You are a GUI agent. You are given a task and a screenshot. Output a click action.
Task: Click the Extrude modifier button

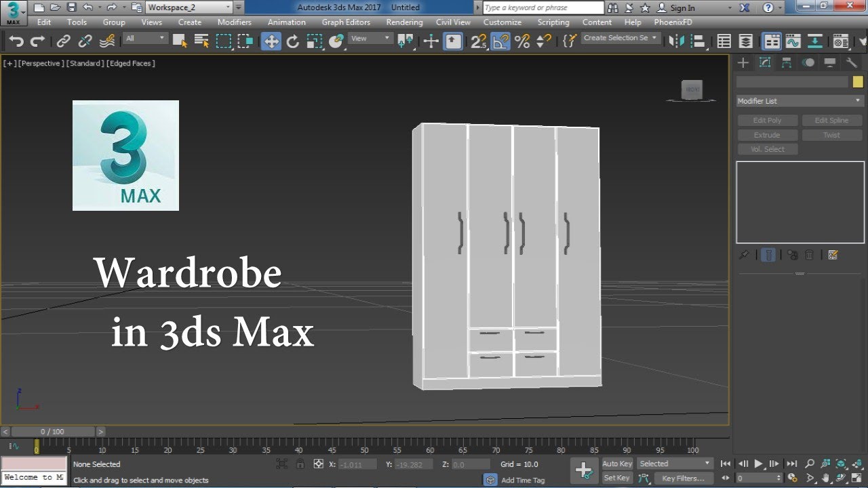[767, 135]
